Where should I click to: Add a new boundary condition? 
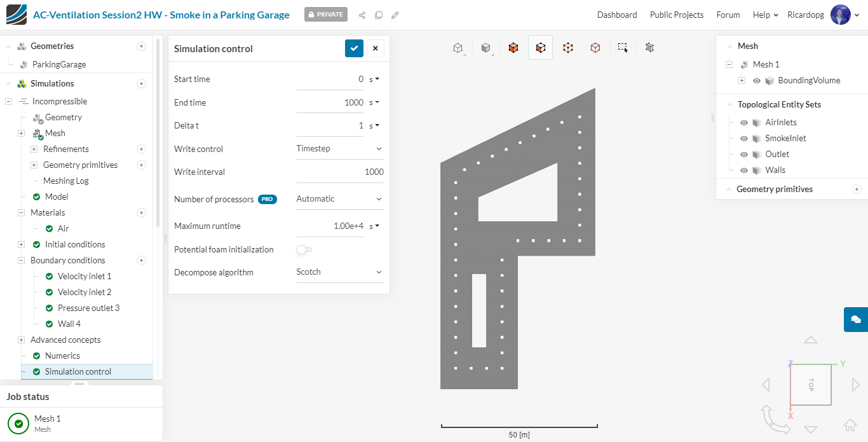141,260
